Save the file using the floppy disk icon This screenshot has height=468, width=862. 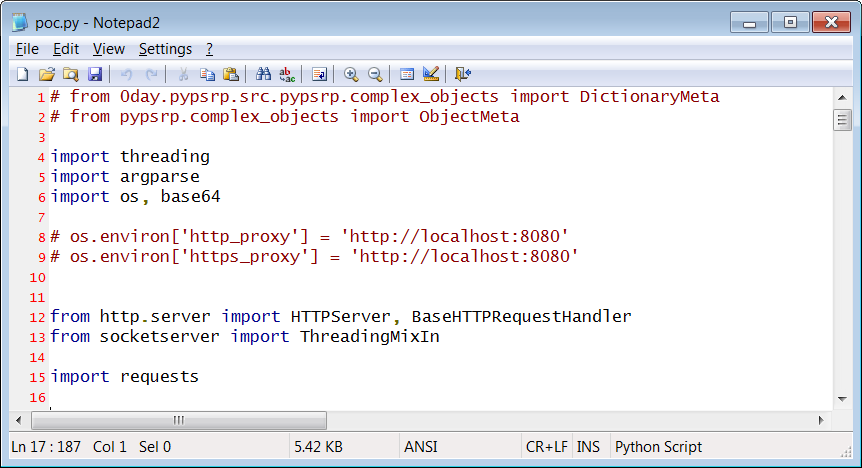click(x=95, y=74)
